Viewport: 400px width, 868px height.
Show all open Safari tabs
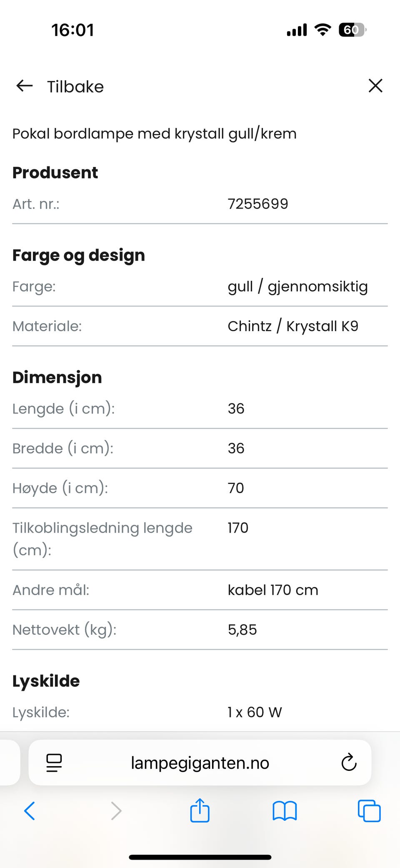click(369, 811)
